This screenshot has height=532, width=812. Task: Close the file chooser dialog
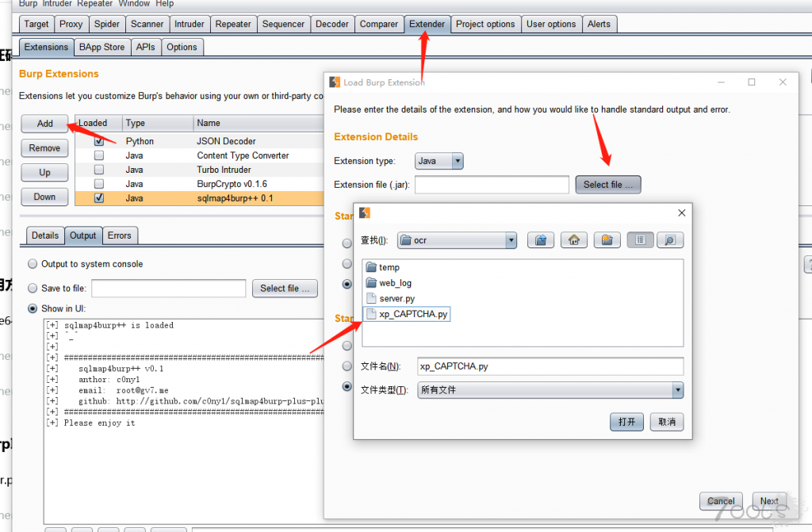point(681,213)
